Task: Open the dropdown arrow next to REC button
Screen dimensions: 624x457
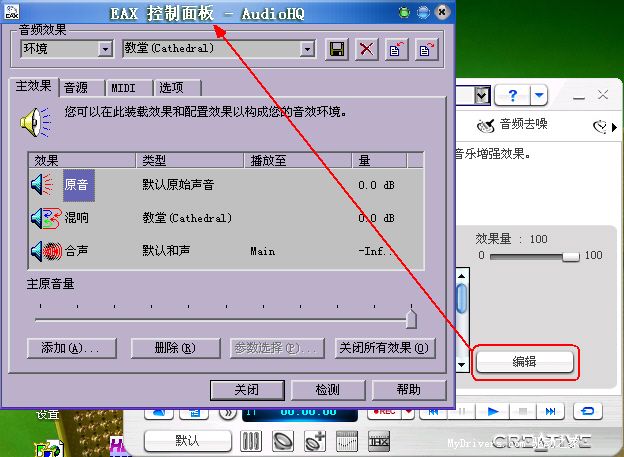Action: click(409, 412)
